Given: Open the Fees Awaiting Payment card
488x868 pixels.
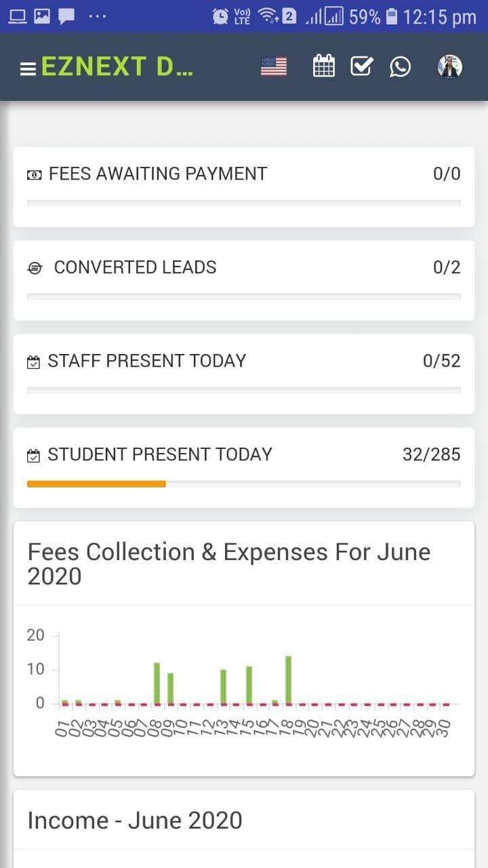Looking at the screenshot, I should click(x=244, y=186).
